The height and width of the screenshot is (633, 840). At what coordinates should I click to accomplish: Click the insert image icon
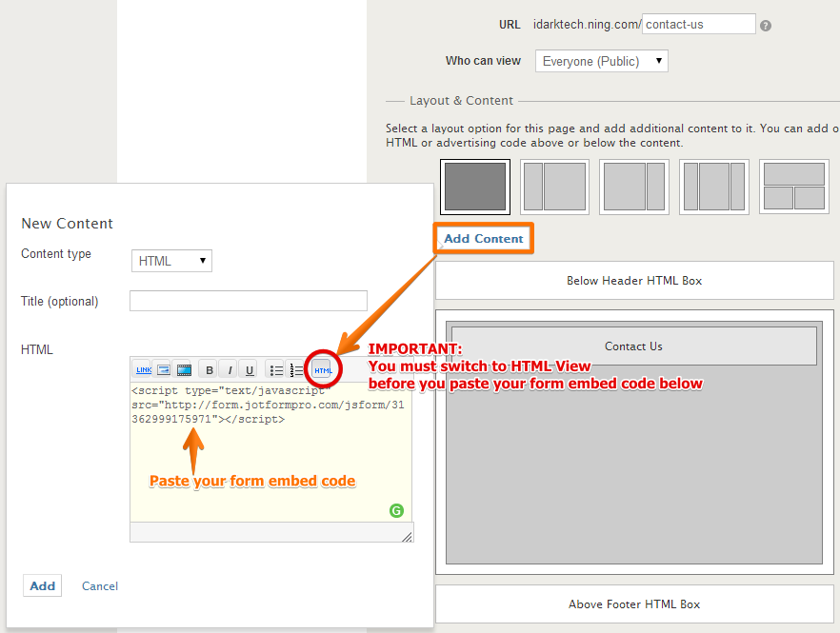(x=163, y=370)
